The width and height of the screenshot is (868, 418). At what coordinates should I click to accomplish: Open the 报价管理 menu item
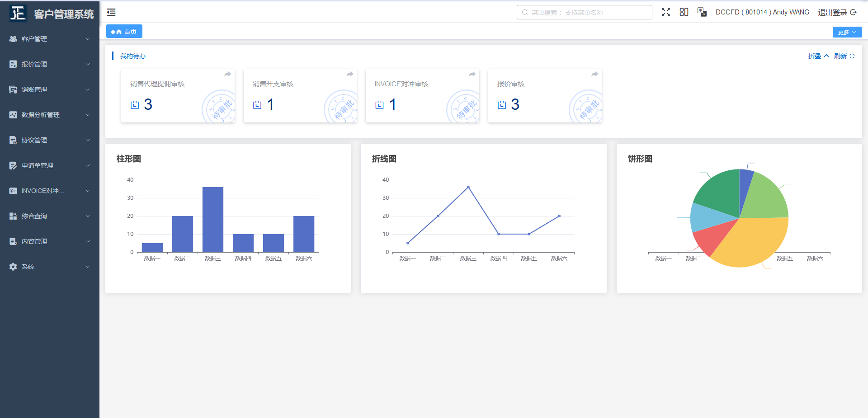pyautogui.click(x=50, y=64)
